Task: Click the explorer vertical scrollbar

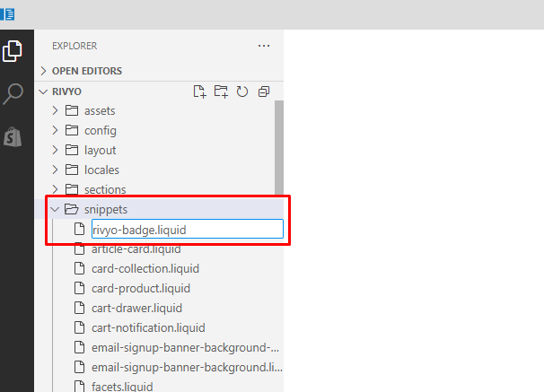Action: pyautogui.click(x=279, y=147)
